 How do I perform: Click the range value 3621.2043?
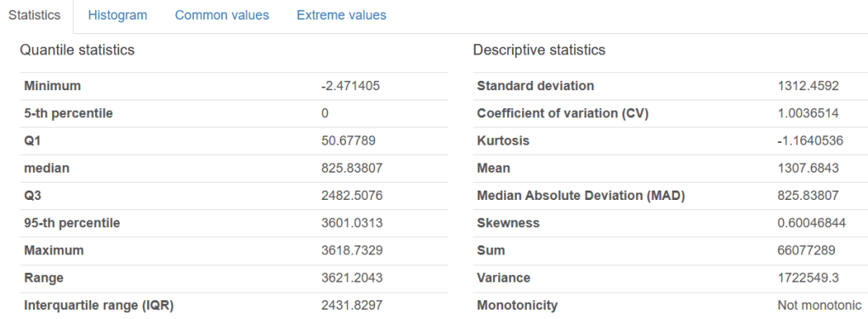tap(351, 278)
